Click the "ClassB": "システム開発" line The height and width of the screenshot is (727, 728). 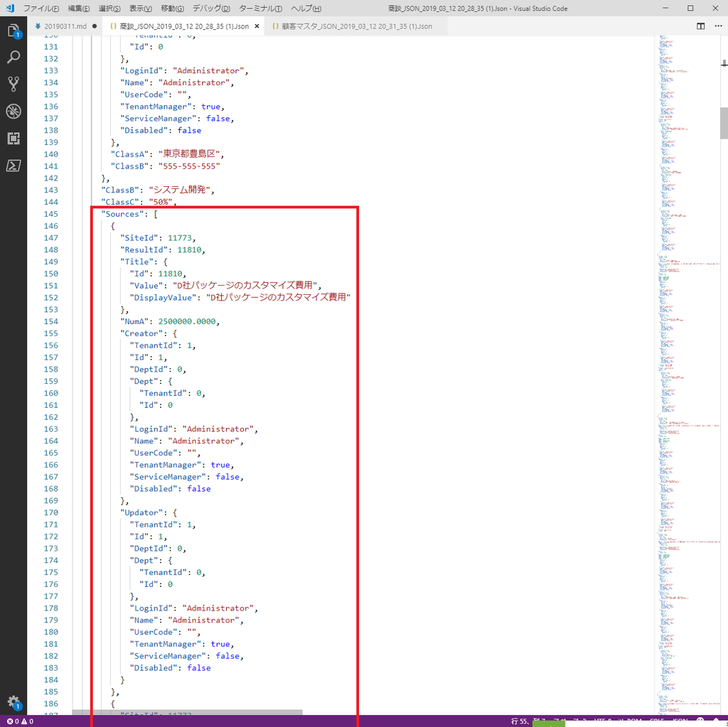(158, 190)
